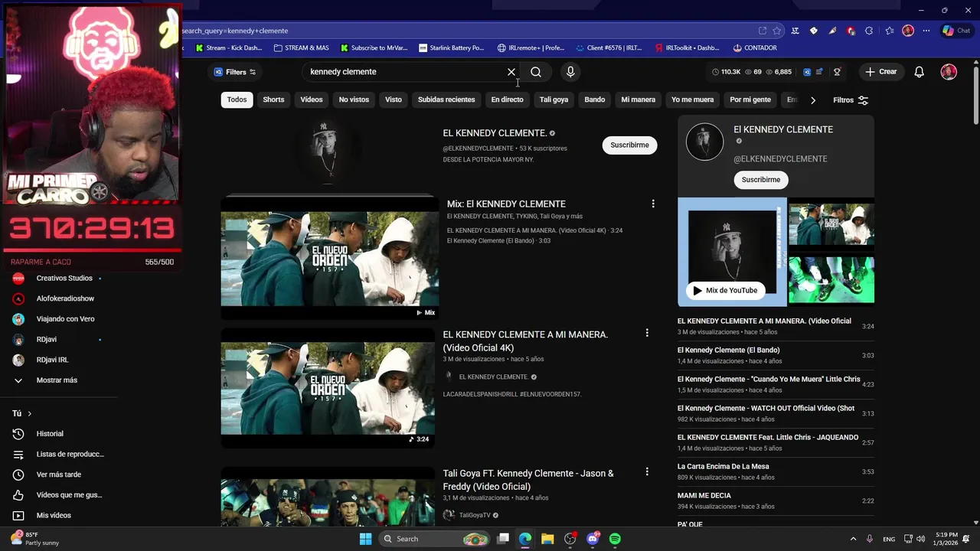
Task: Select the Visto filter chip
Action: click(x=394, y=99)
